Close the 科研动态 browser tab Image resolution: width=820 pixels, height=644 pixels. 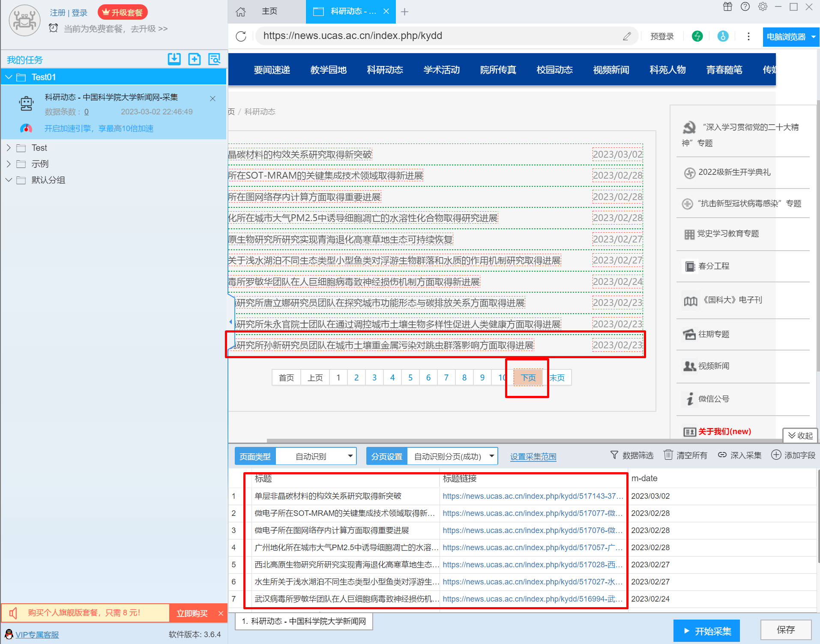[x=386, y=12]
